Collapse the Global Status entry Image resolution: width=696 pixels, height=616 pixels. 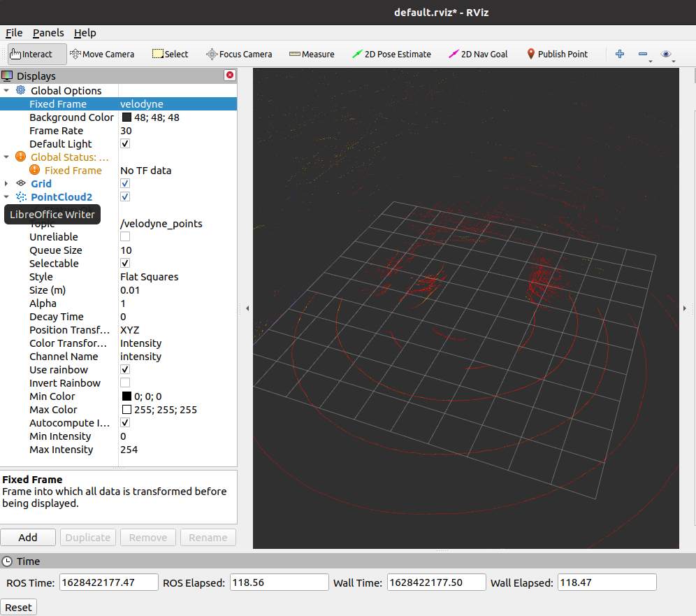pyautogui.click(x=7, y=157)
